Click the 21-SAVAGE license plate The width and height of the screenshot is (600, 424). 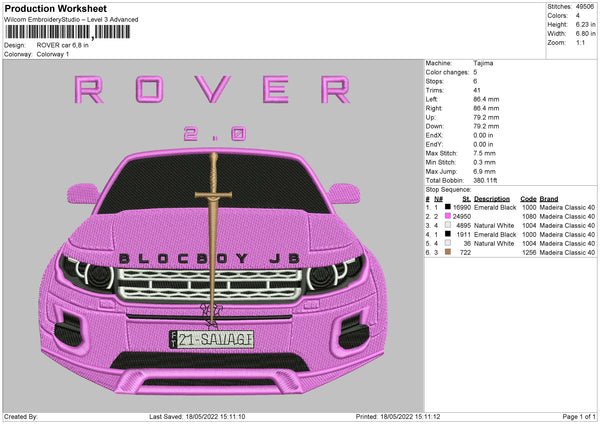point(211,340)
